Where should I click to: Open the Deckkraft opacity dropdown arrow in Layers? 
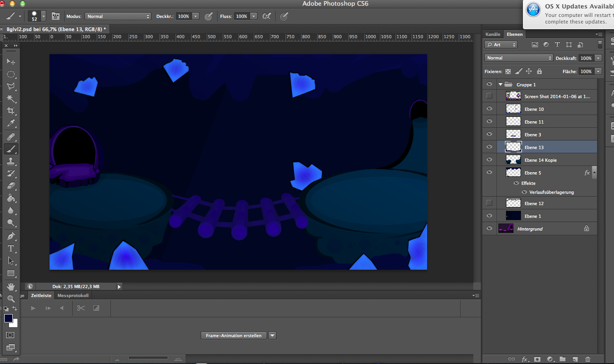598,58
